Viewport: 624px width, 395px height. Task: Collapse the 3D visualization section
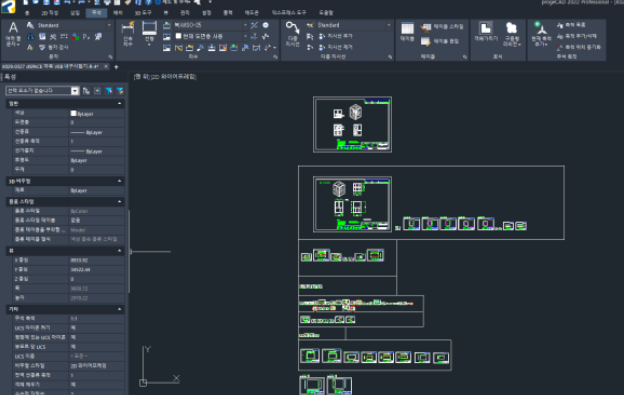[x=119, y=181]
